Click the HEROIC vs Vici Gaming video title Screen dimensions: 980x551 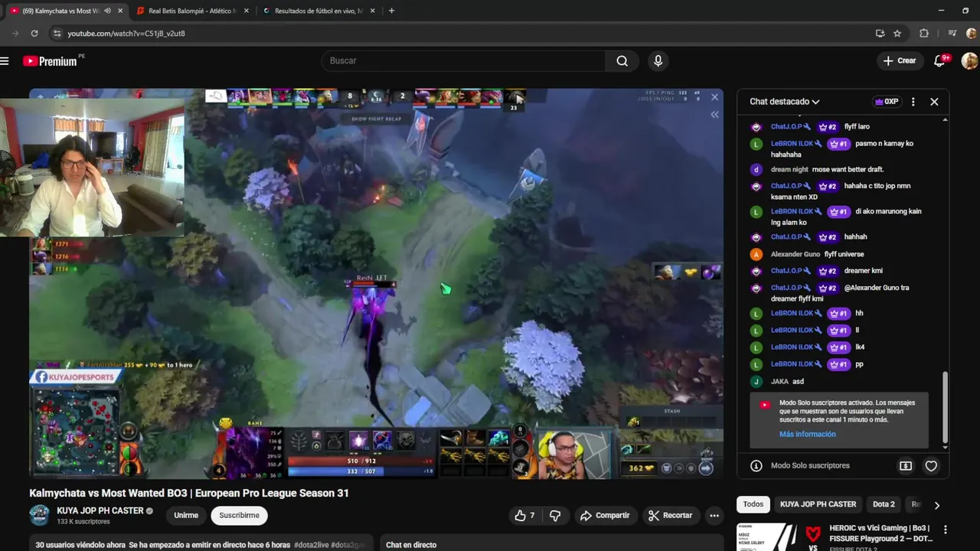pyautogui.click(x=880, y=533)
